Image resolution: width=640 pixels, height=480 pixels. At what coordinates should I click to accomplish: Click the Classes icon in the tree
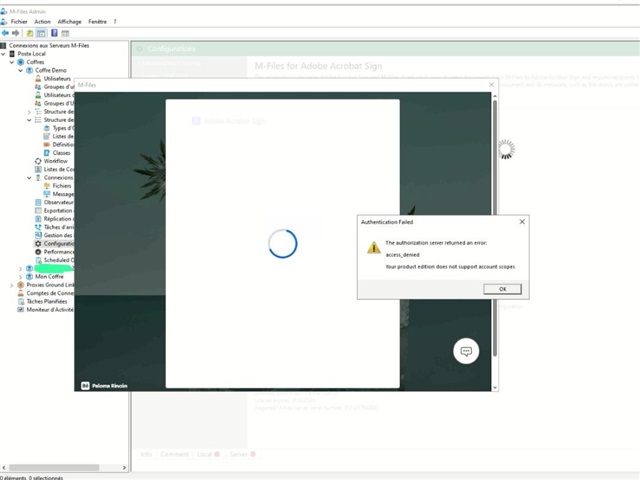[47, 153]
